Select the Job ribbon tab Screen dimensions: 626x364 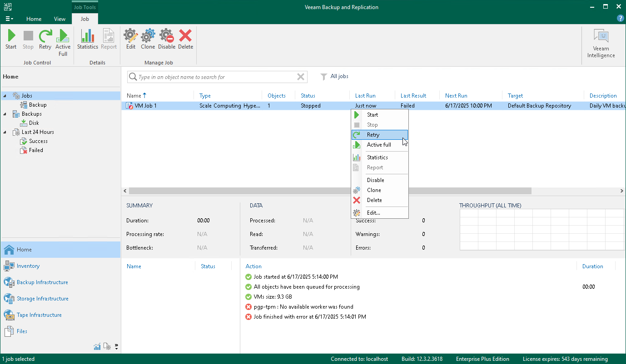(84, 19)
